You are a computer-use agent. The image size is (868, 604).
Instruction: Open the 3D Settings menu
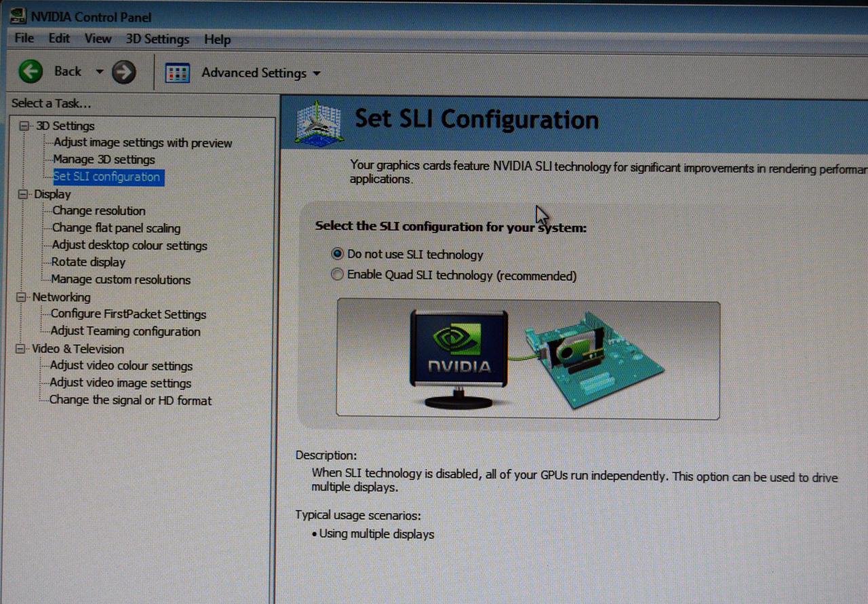pos(157,39)
